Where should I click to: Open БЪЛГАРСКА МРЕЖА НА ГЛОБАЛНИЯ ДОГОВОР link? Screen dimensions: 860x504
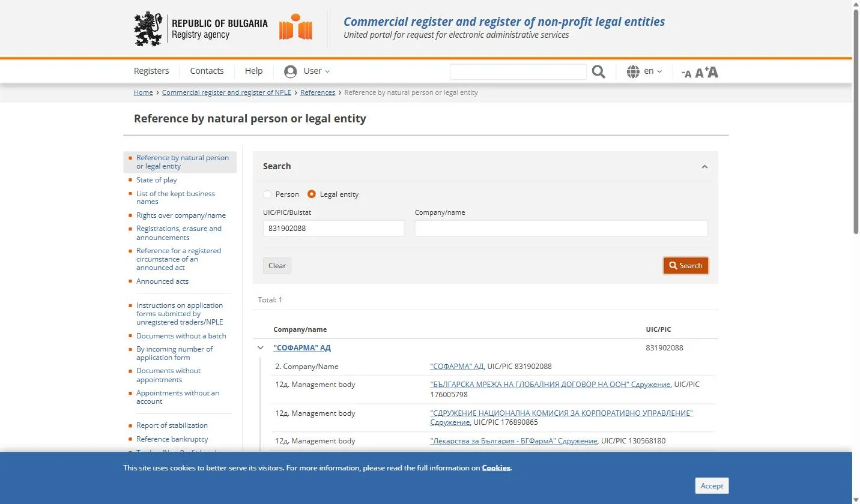point(550,385)
